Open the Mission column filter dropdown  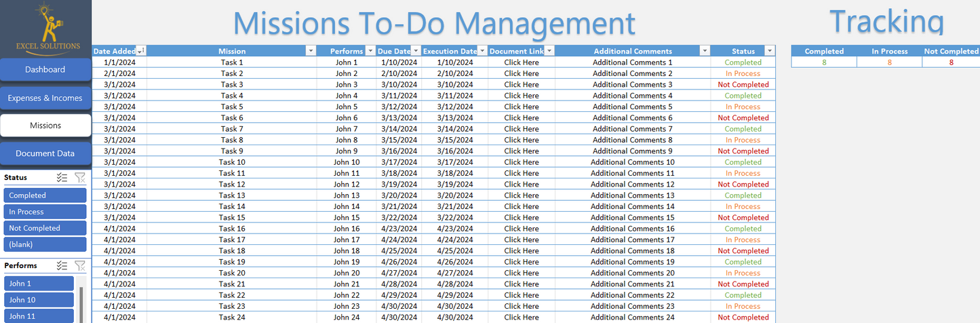point(311,51)
